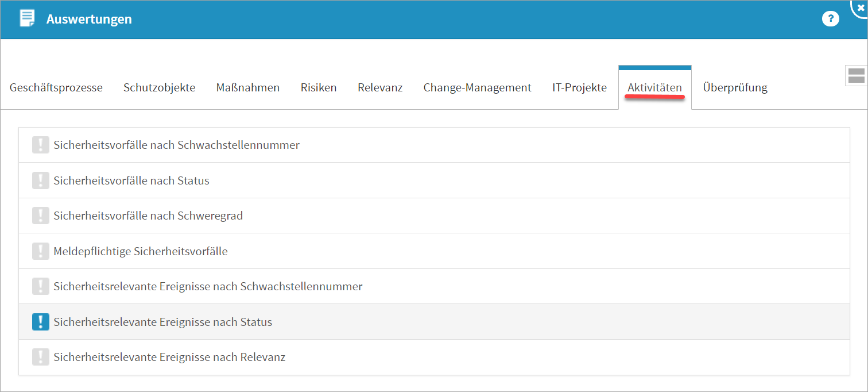Click exclamation icon for Sicherheitsvorfälle nach Status
This screenshot has height=392, width=868.
click(x=41, y=180)
